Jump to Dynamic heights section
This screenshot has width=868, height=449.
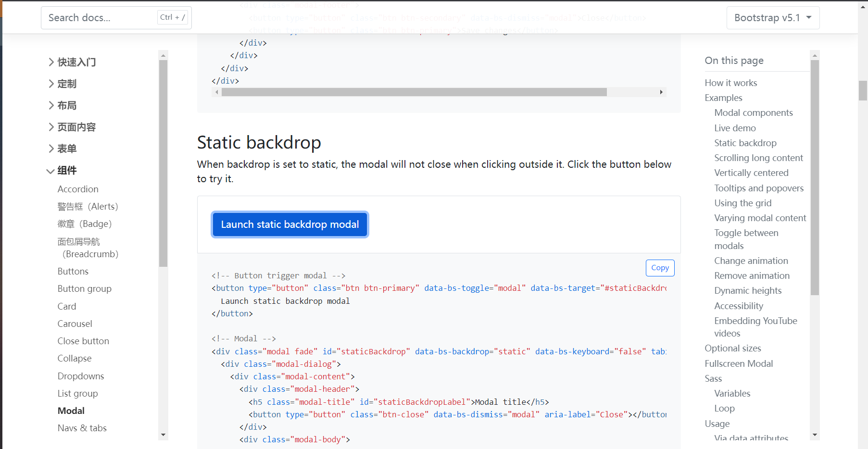coord(748,290)
